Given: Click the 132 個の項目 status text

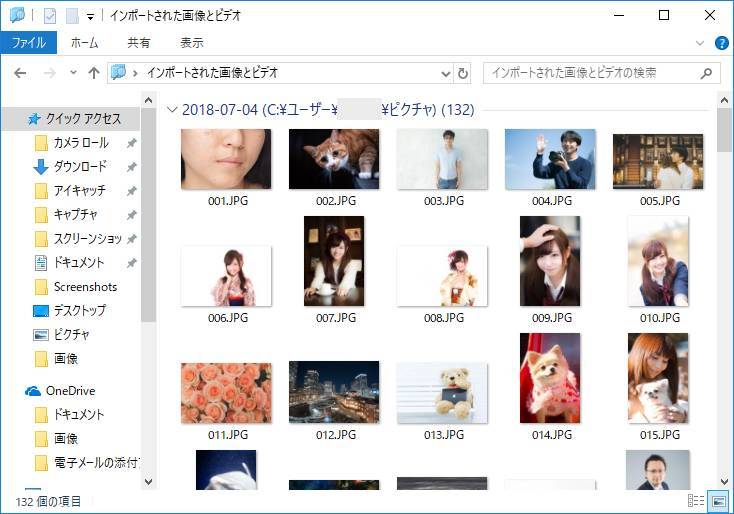Looking at the screenshot, I should 48,502.
